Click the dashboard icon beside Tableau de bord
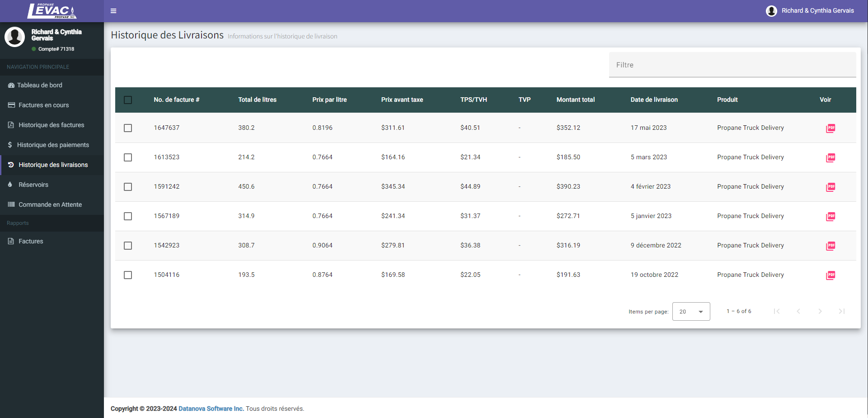Image resolution: width=868 pixels, height=418 pixels. pos(11,85)
